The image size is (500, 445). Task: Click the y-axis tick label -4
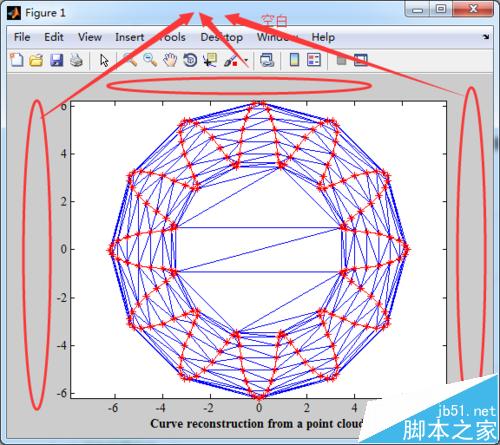pyautogui.click(x=61, y=346)
